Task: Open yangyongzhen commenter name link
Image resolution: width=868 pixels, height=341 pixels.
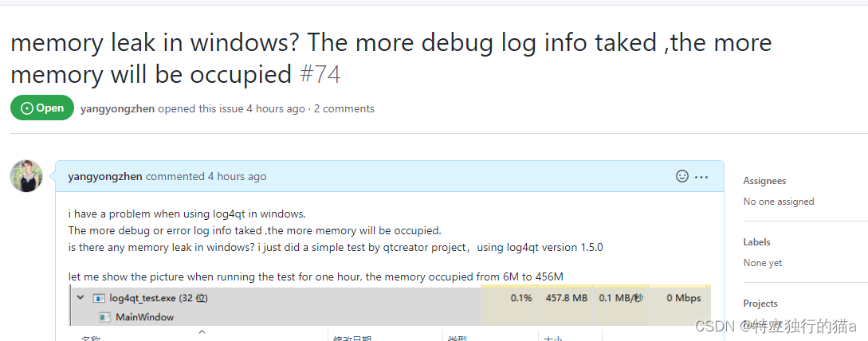Action: tap(105, 177)
